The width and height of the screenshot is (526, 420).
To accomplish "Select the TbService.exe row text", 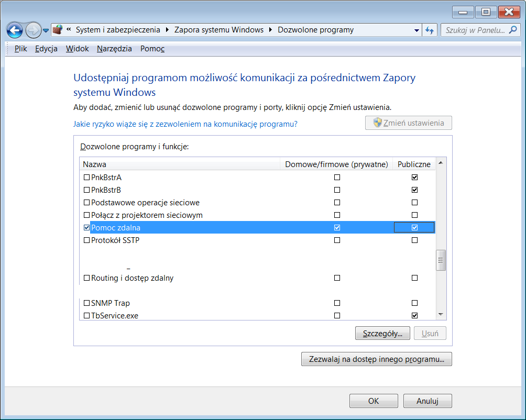I will [114, 315].
